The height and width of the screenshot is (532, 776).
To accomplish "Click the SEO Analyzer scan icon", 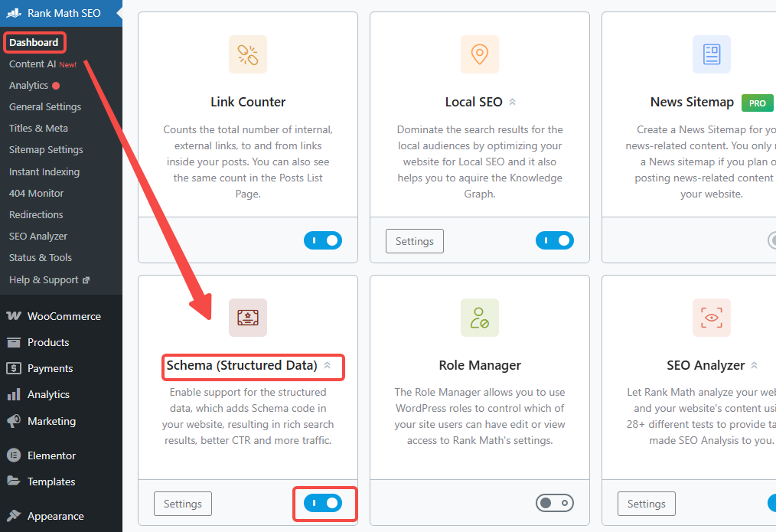I will click(x=711, y=318).
